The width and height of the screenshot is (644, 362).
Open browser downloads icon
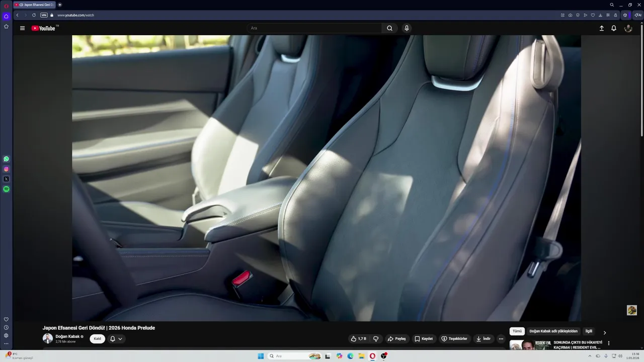600,15
